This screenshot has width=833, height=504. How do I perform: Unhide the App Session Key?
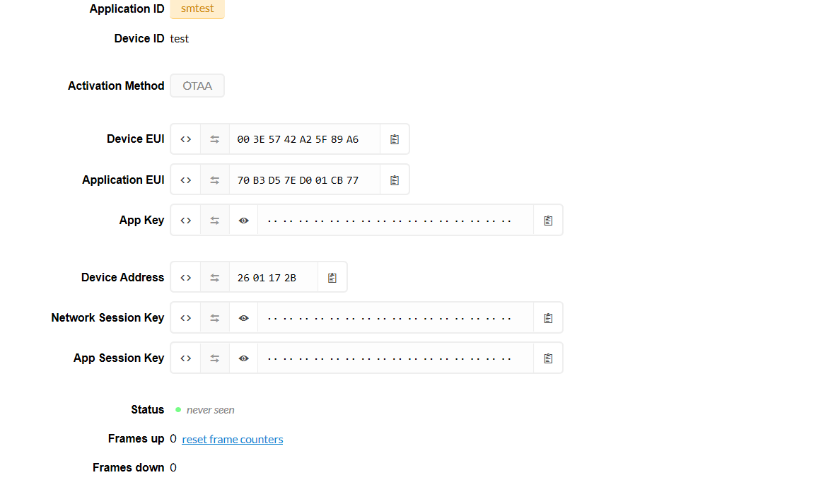tap(243, 358)
